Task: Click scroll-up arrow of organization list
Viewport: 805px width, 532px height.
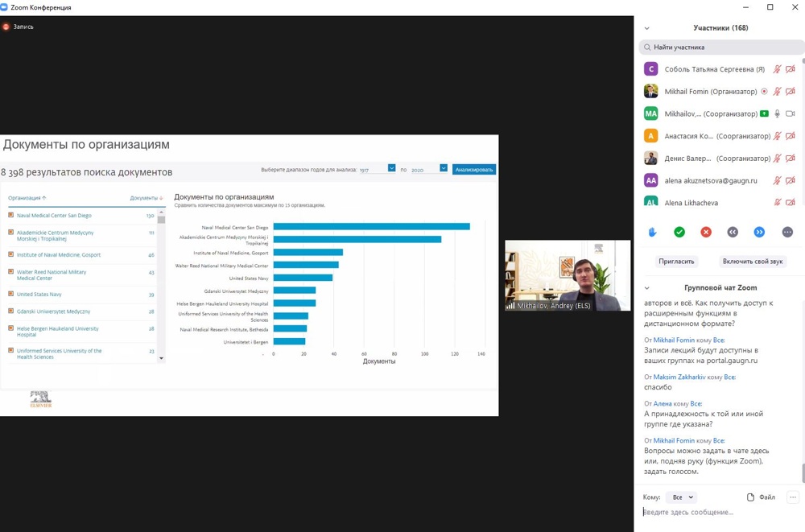Action: click(161, 212)
